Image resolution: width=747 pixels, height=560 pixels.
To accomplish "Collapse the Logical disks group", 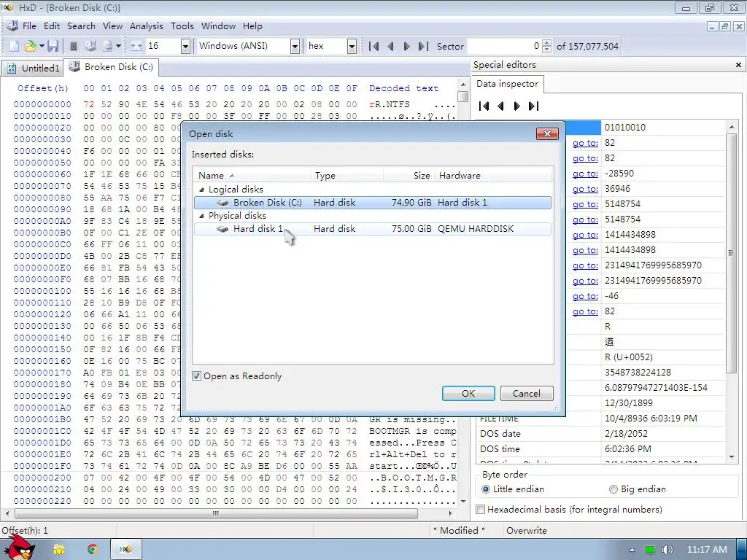I will coord(201,190).
